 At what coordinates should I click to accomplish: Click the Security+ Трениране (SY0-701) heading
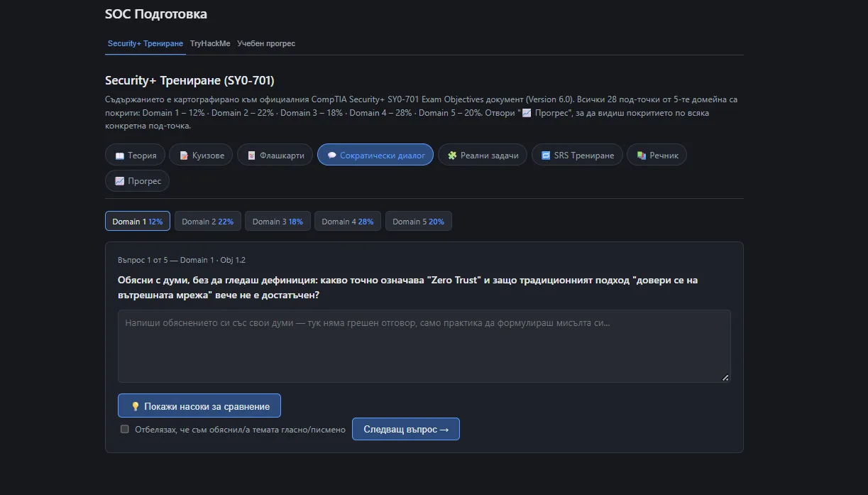pyautogui.click(x=189, y=80)
